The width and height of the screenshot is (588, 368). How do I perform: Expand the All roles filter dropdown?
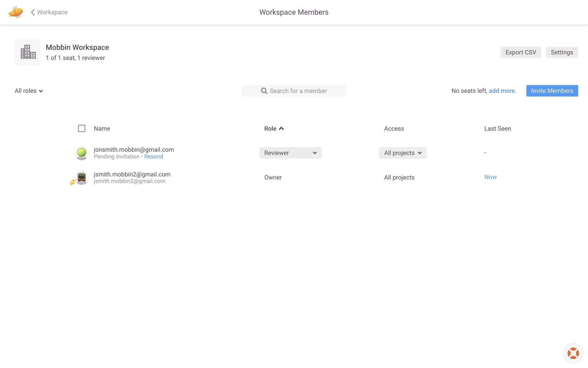tap(29, 91)
